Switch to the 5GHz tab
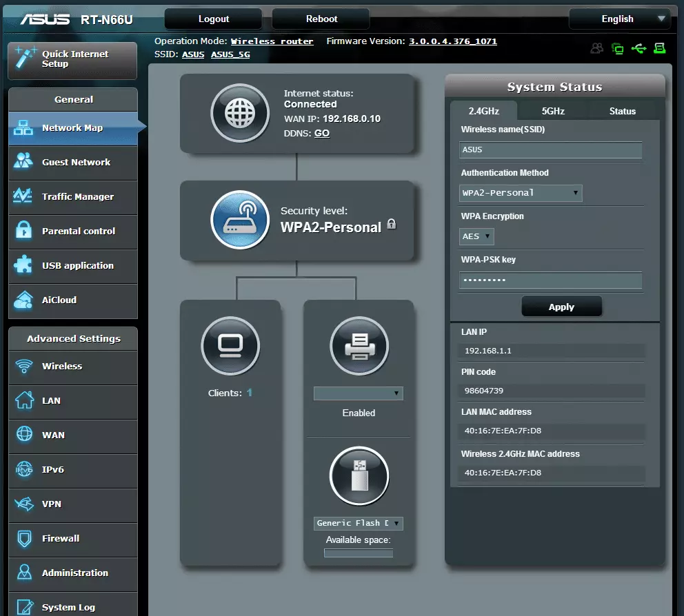The image size is (684, 616). click(x=552, y=111)
